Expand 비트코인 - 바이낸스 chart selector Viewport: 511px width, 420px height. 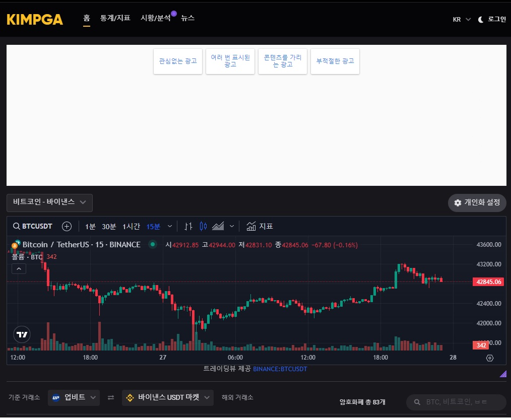click(x=49, y=202)
